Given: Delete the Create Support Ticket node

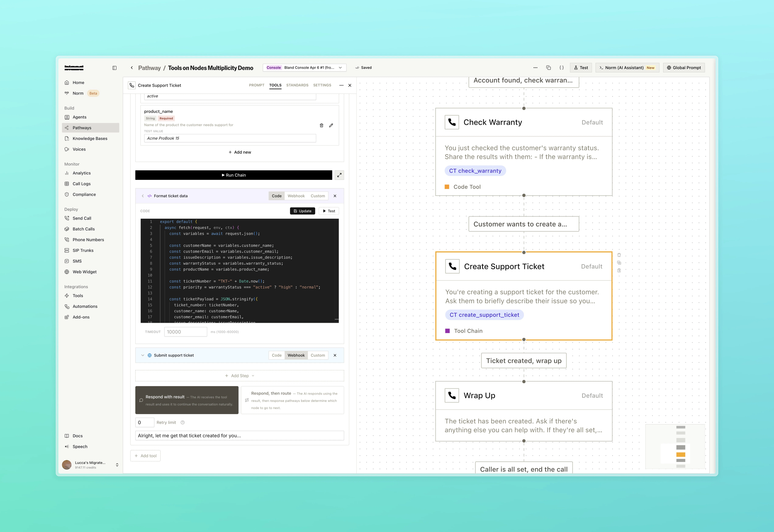Looking at the screenshot, I should click(x=619, y=255).
